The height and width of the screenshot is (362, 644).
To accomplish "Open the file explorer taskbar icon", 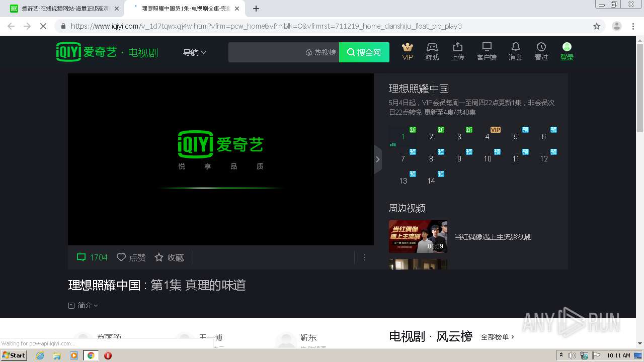I will [x=57, y=355].
